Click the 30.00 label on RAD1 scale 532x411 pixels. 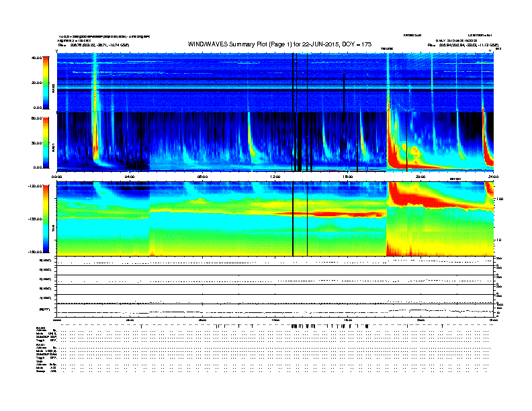(36, 143)
